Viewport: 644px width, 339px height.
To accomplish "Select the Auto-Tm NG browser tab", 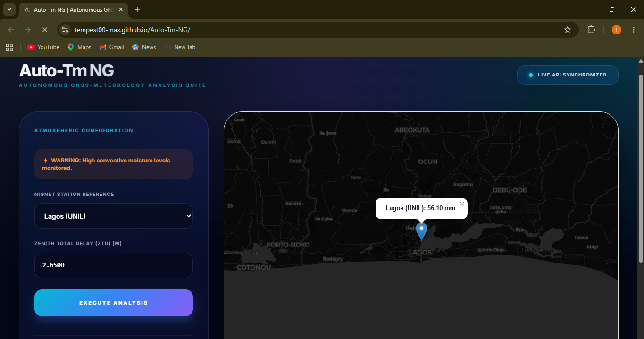I will (73, 9).
